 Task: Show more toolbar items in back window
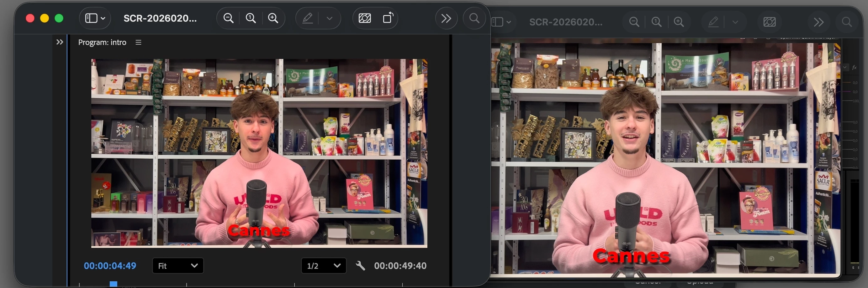[819, 22]
